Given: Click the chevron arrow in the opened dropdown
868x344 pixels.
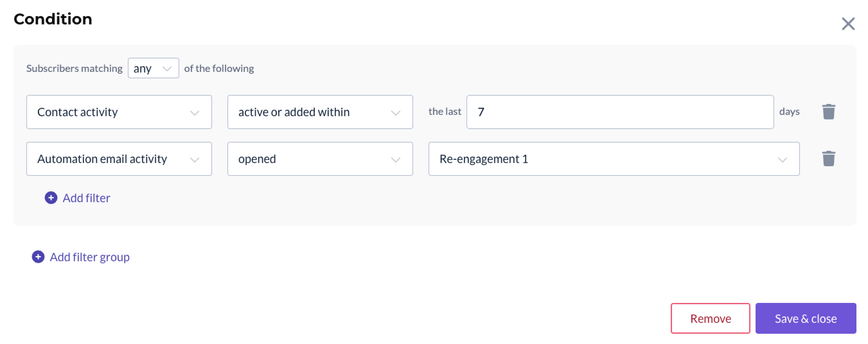Looking at the screenshot, I should 395,159.
